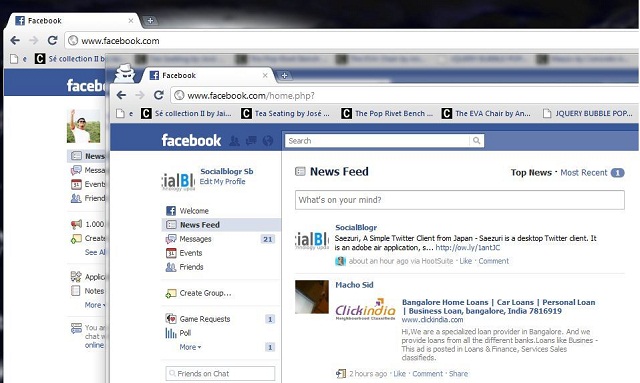Open a new tab in the front window
The width and height of the screenshot is (640, 383).
pos(284,75)
